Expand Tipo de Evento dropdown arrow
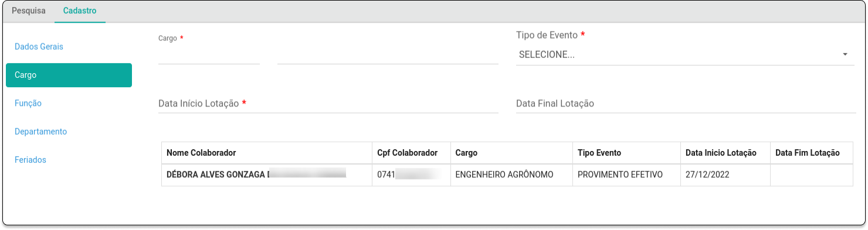 point(845,54)
